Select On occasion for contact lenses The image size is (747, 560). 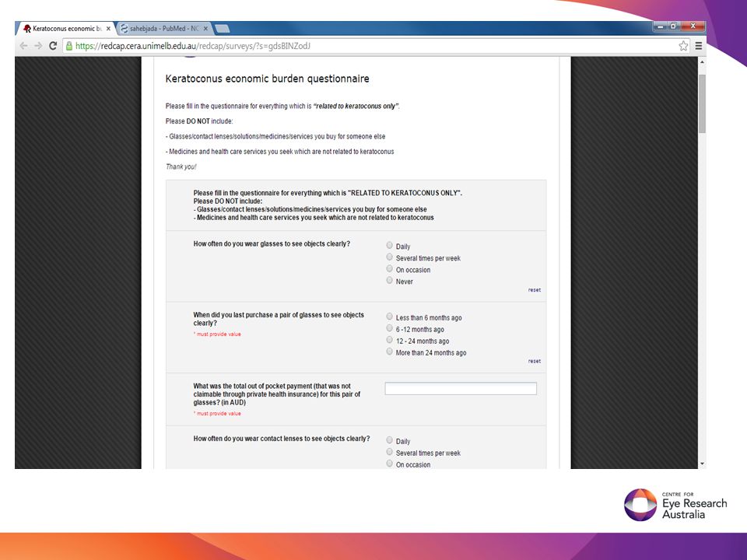[389, 464]
